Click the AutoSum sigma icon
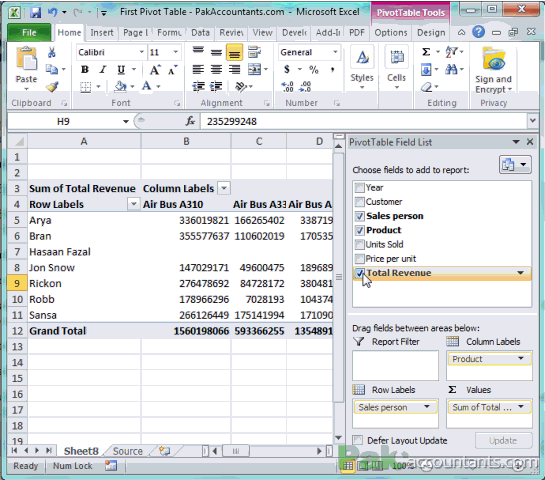Image resolution: width=545 pixels, height=480 pixels. [426, 52]
